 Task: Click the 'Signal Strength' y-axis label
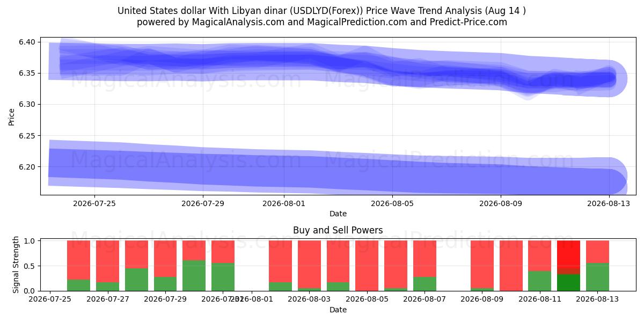coord(16,265)
